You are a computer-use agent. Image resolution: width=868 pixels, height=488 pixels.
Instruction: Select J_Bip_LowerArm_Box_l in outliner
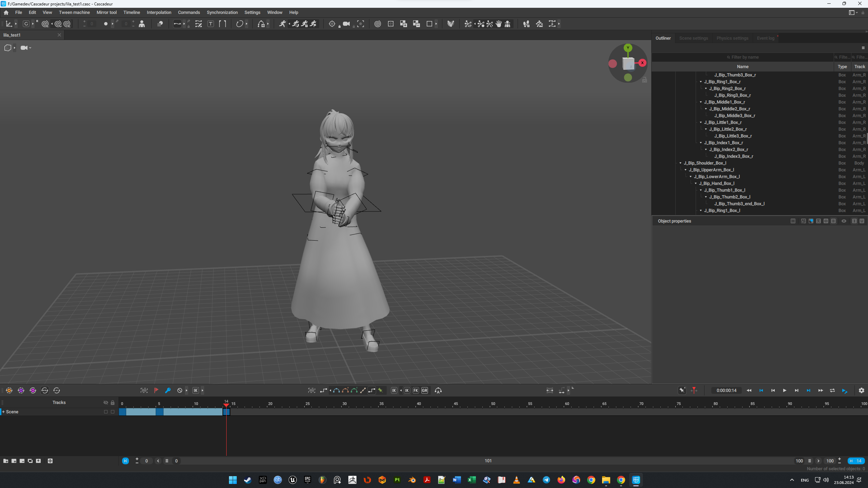coord(717,177)
